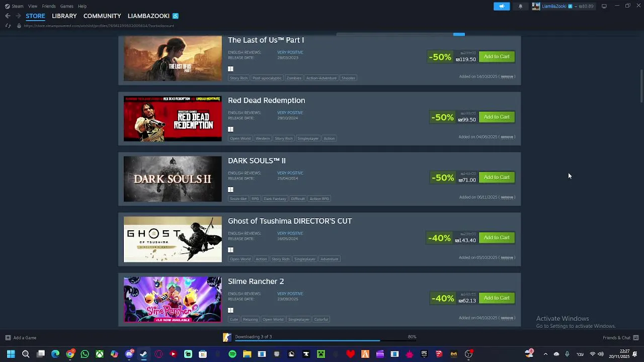Image resolution: width=644 pixels, height=362 pixels.
Task: Add DARK SOULS II to cart
Action: [x=497, y=177]
